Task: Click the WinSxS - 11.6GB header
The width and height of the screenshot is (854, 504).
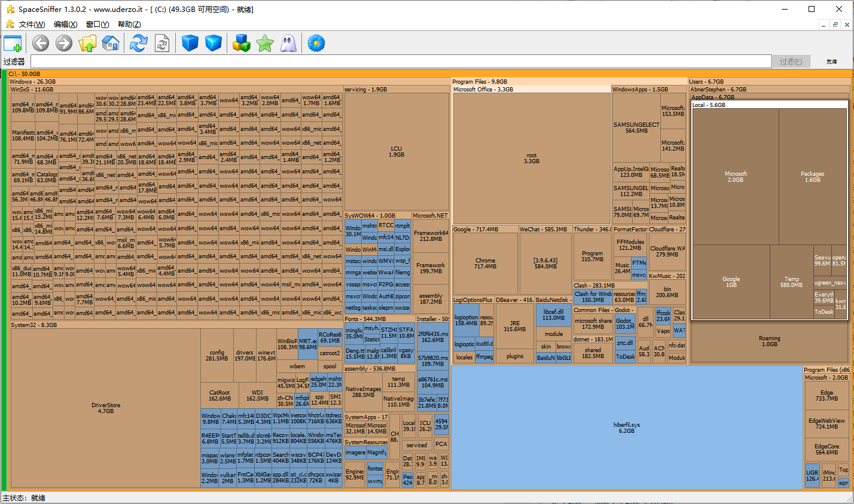Action: (x=176, y=89)
